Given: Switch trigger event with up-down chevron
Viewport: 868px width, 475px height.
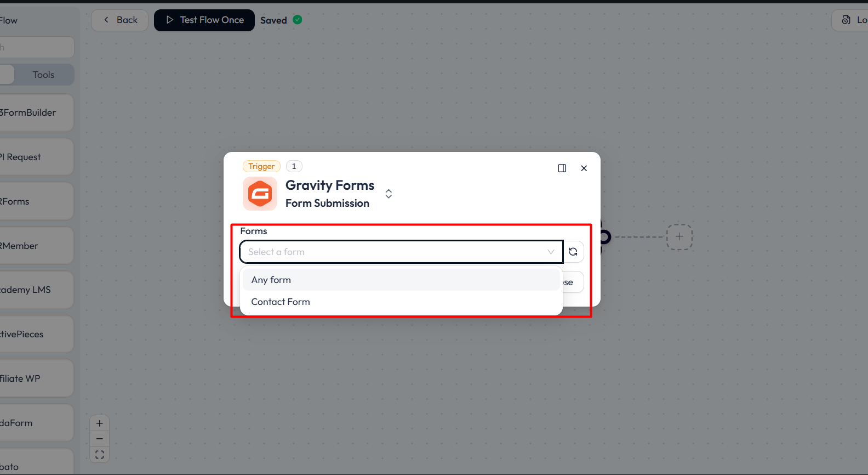Looking at the screenshot, I should (x=389, y=194).
